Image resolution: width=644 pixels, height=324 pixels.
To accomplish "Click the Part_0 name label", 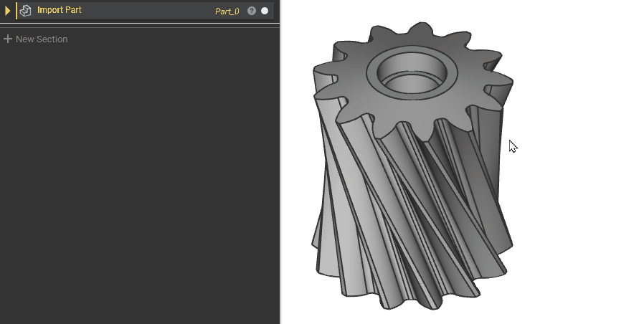I will tap(227, 11).
